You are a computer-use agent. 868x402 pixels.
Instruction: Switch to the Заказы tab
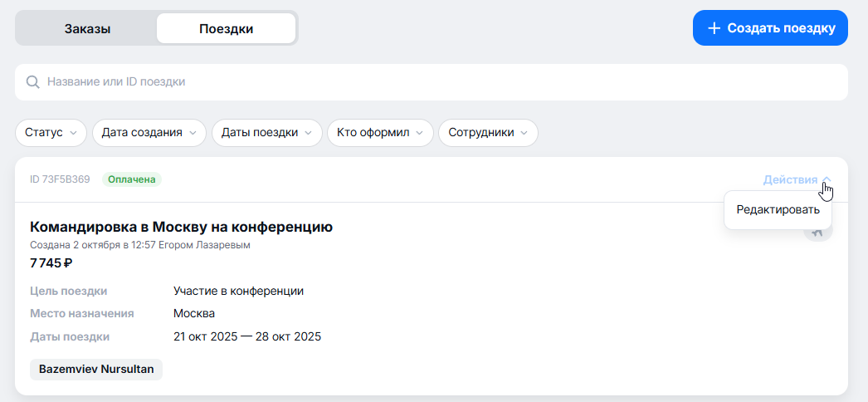tap(87, 28)
